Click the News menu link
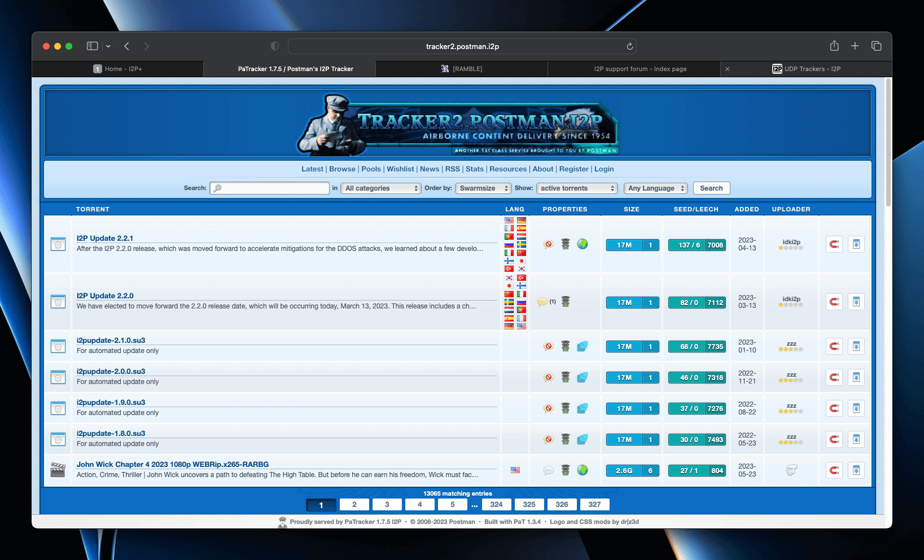Screen dimensions: 924x560 (x=430, y=169)
